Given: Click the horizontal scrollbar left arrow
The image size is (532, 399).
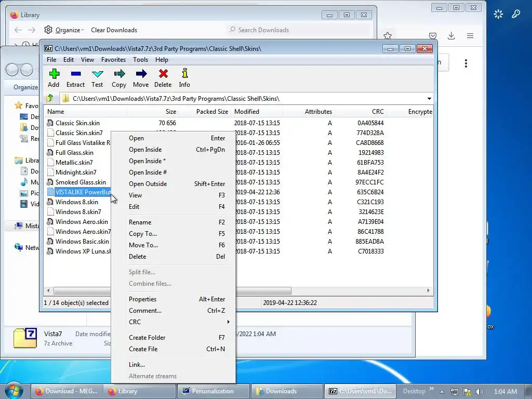Looking at the screenshot, I should pyautogui.click(x=48, y=291).
